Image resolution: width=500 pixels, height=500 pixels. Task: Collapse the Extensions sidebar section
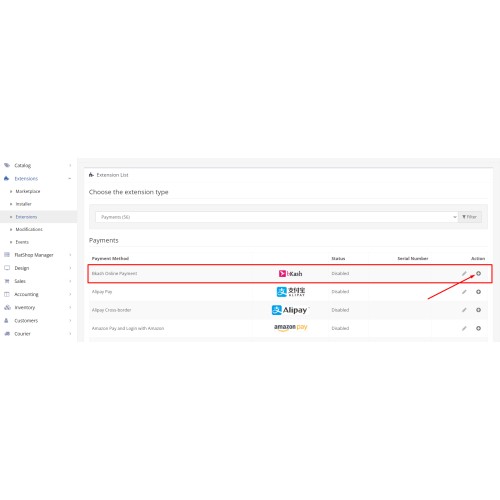[x=70, y=179]
